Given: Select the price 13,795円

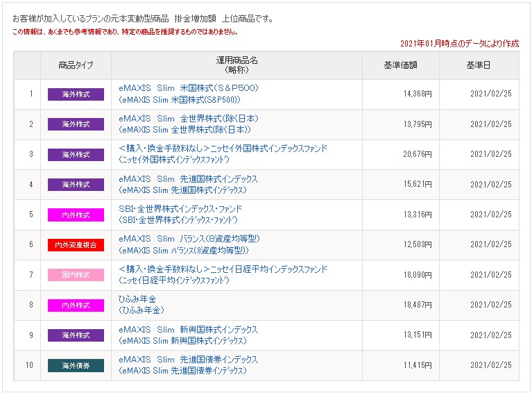Looking at the screenshot, I should [x=418, y=124].
